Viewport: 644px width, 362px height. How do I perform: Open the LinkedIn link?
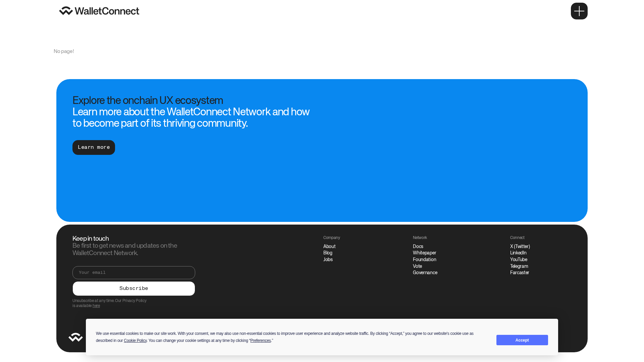click(518, 253)
